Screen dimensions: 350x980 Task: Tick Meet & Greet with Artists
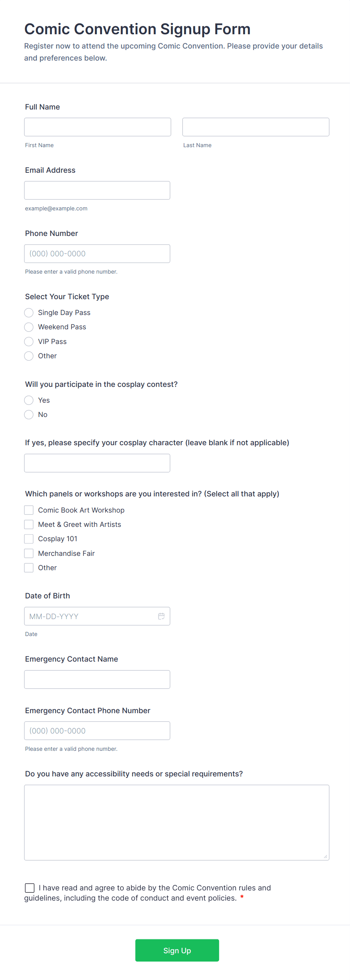tap(29, 525)
